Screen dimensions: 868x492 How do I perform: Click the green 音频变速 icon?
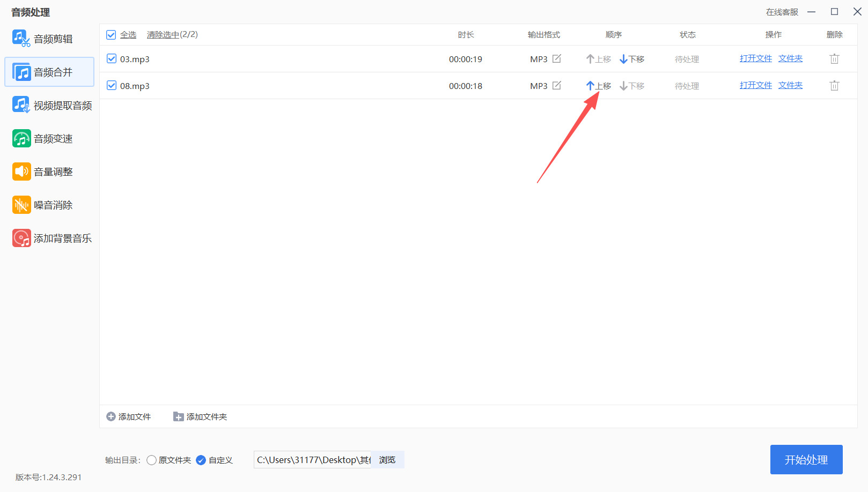click(21, 138)
